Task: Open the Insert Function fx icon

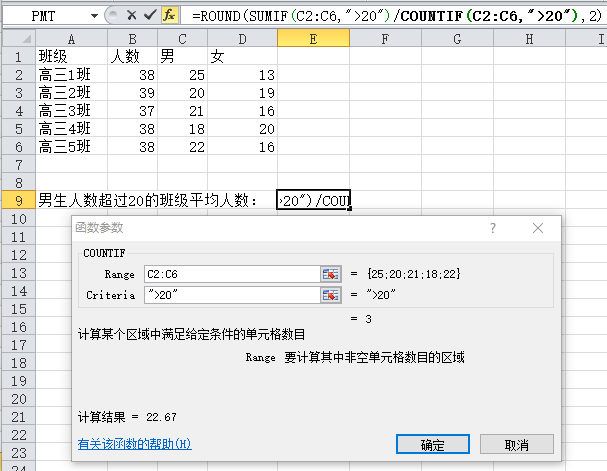Action: 169,15
